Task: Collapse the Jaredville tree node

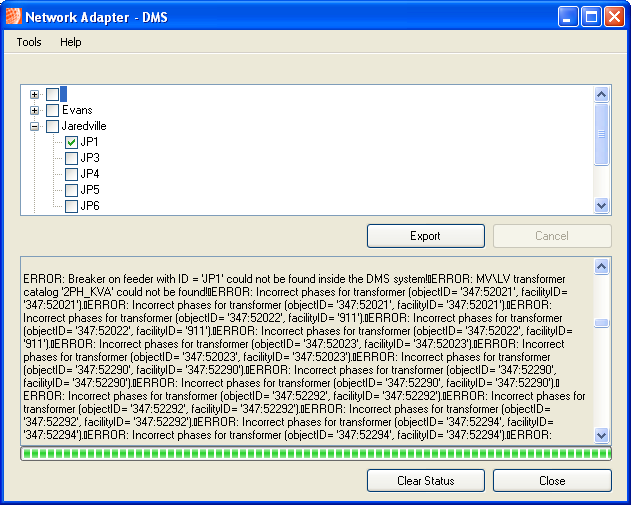Action: (35, 126)
